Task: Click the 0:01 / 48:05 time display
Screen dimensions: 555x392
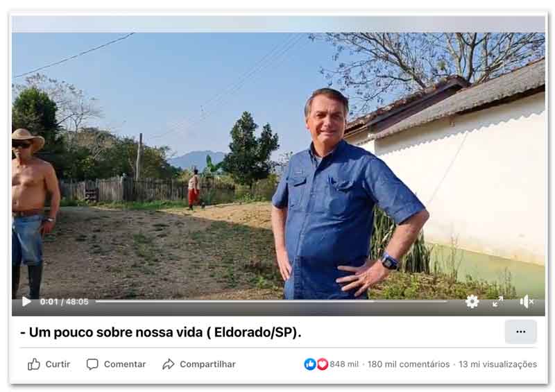Action: (x=64, y=302)
